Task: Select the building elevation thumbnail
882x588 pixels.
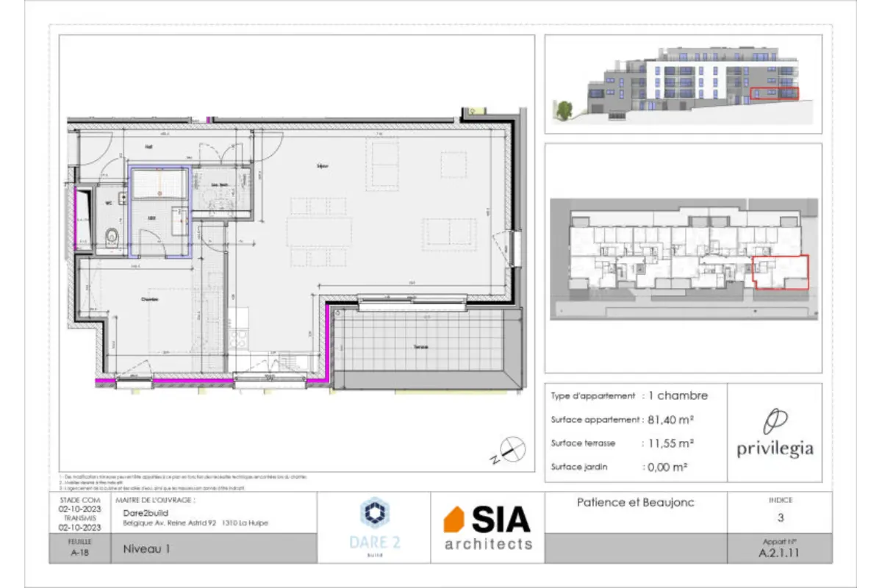Action: pos(683,85)
